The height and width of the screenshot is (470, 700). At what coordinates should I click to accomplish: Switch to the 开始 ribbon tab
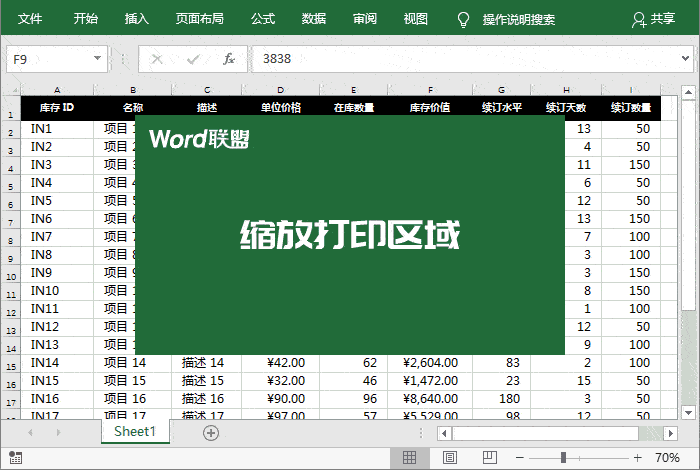click(x=86, y=19)
